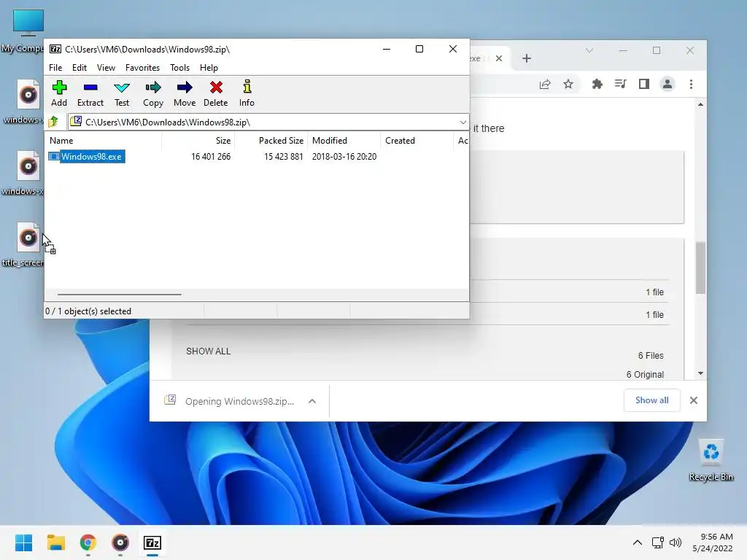
Task: Open Chrome from the taskbar
Action: [x=88, y=542]
